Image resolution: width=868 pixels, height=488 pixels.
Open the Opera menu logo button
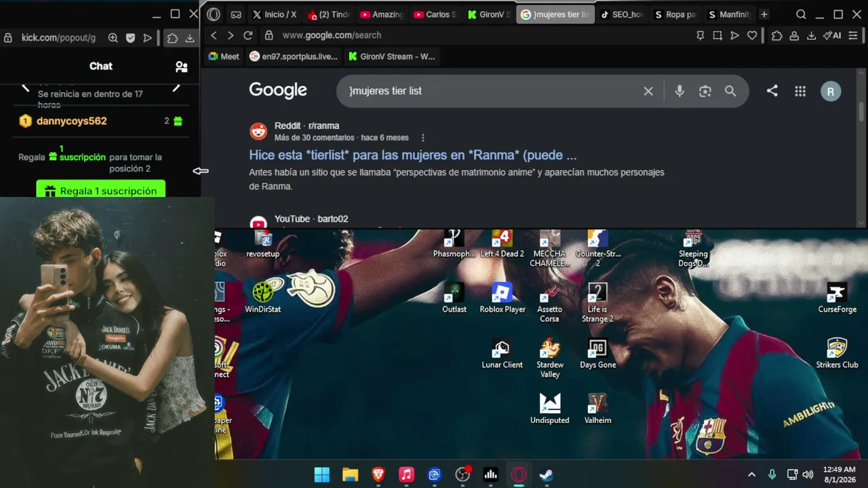click(214, 14)
